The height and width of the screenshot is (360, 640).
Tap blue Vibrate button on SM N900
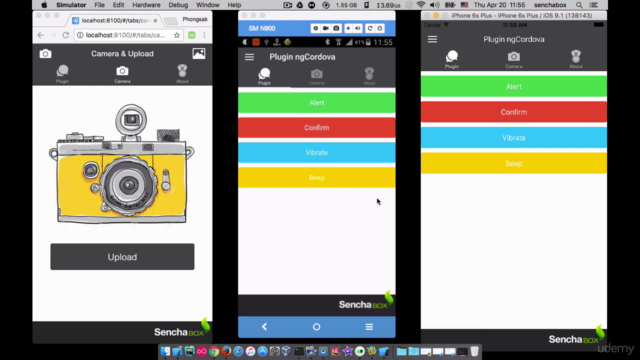(317, 153)
